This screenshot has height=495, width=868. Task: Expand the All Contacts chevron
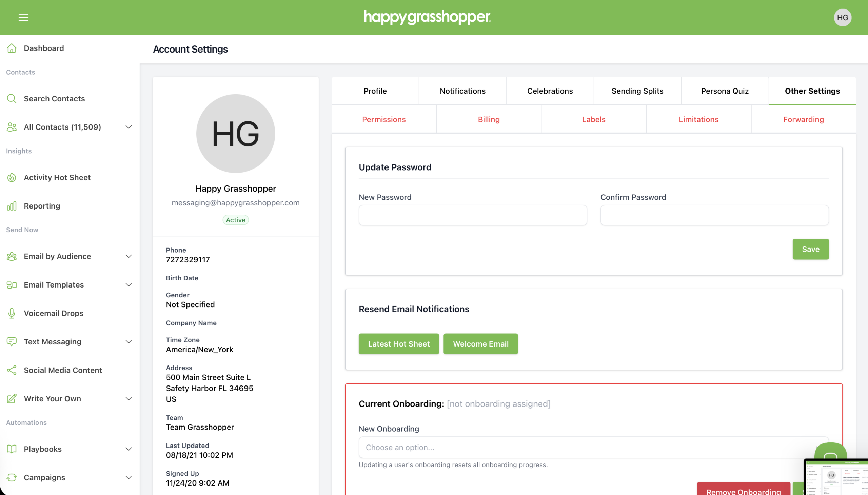pyautogui.click(x=129, y=127)
